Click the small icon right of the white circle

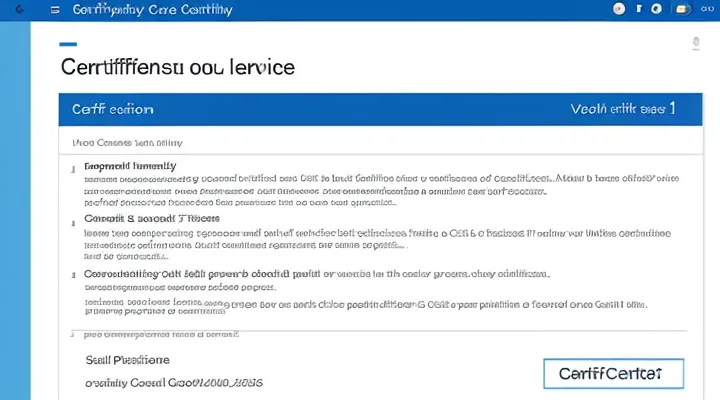[x=641, y=9]
